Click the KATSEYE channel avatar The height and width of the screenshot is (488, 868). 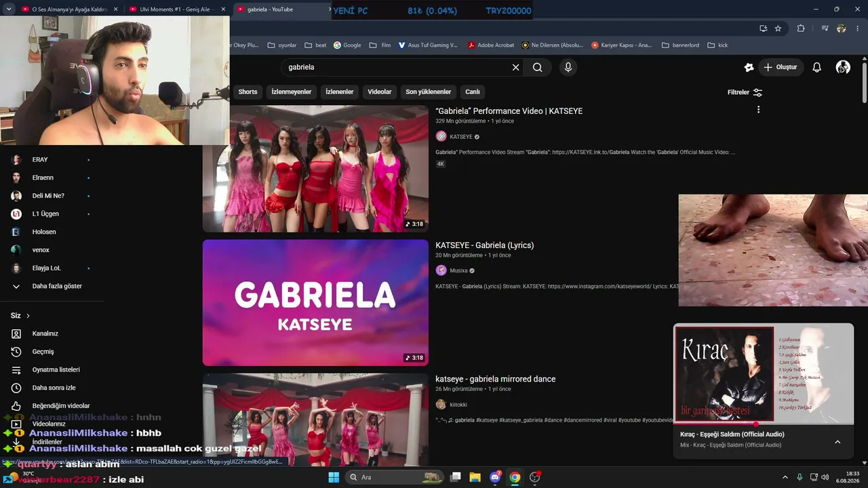441,136
